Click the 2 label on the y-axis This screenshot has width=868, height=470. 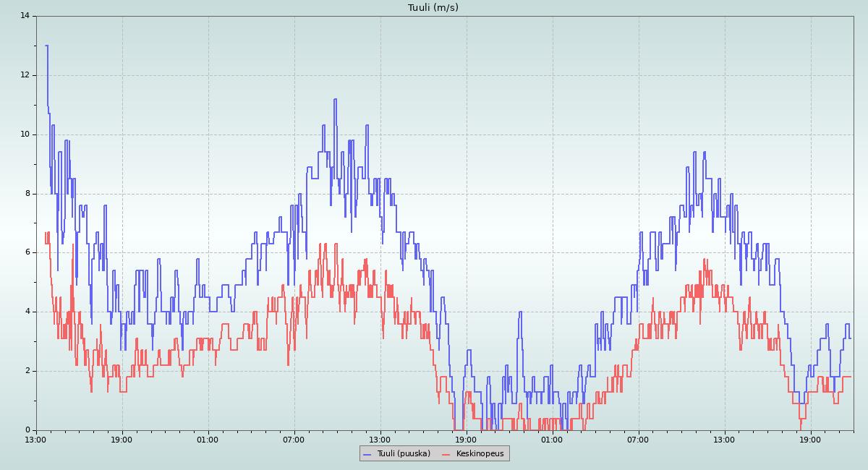pos(27,371)
